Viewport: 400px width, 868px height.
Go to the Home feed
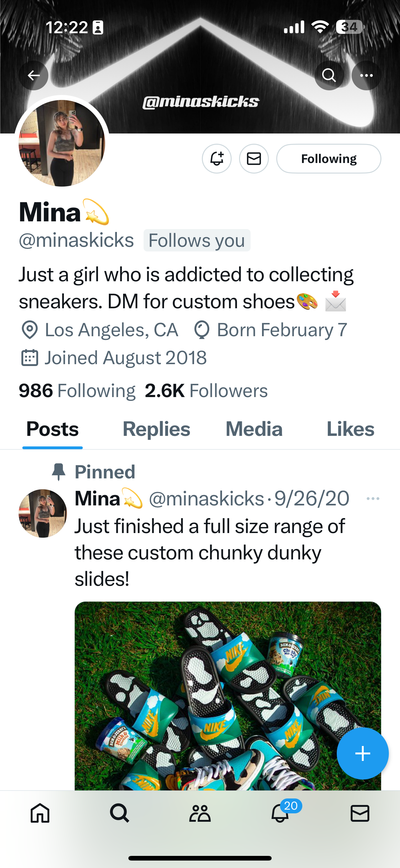(40, 813)
